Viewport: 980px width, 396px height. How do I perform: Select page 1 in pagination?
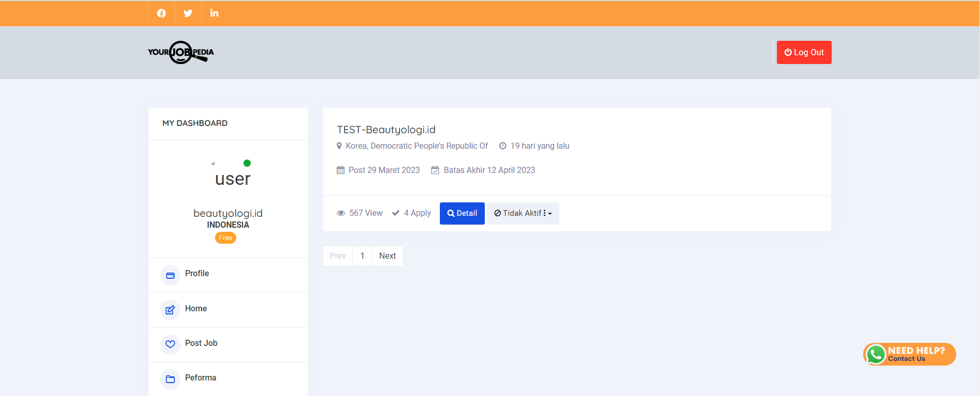point(362,256)
